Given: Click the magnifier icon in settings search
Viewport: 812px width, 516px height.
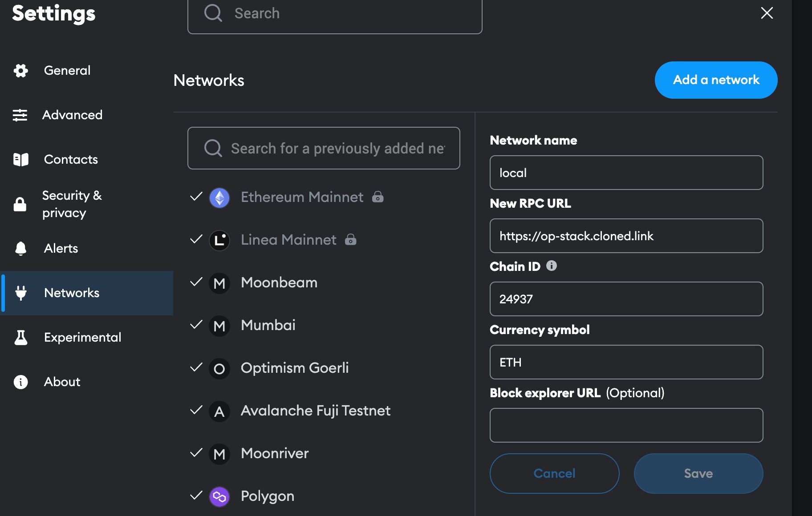Looking at the screenshot, I should [213, 13].
